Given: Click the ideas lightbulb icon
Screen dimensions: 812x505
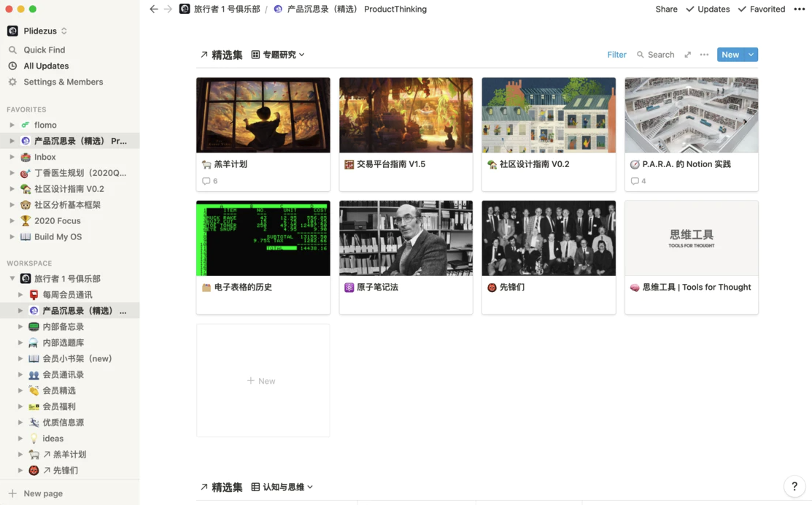Looking at the screenshot, I should pyautogui.click(x=34, y=438).
